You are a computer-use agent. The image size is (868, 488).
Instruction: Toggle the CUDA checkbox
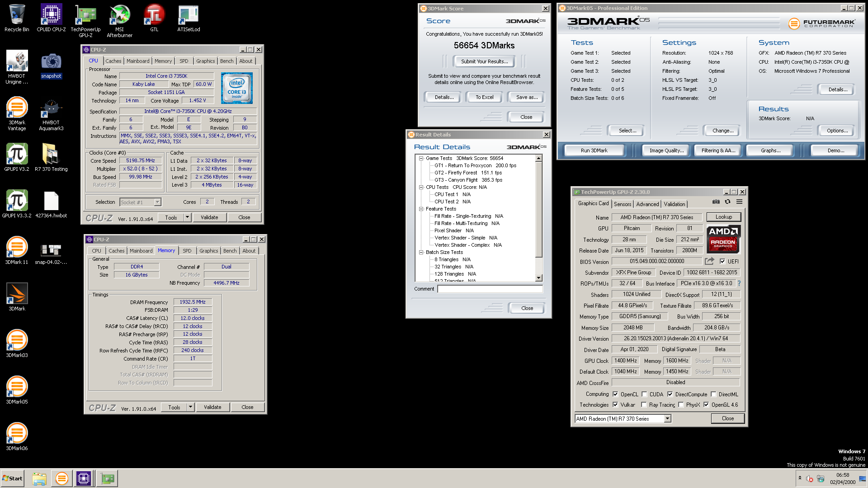[x=644, y=394]
